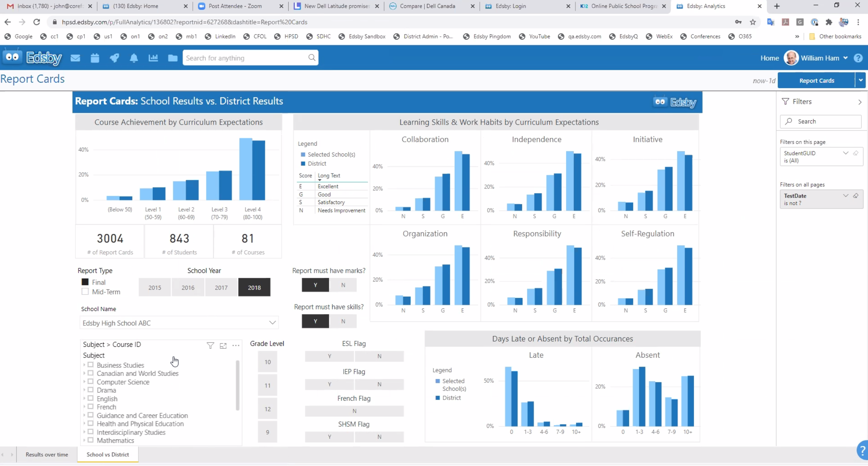Expand the Business Studies subject
The width and height of the screenshot is (868, 466).
click(84, 365)
